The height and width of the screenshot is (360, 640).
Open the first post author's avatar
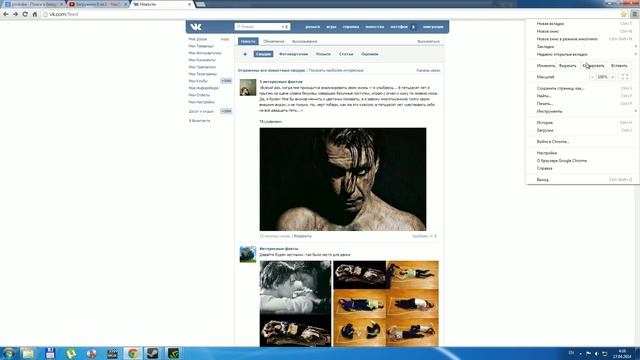click(x=248, y=87)
